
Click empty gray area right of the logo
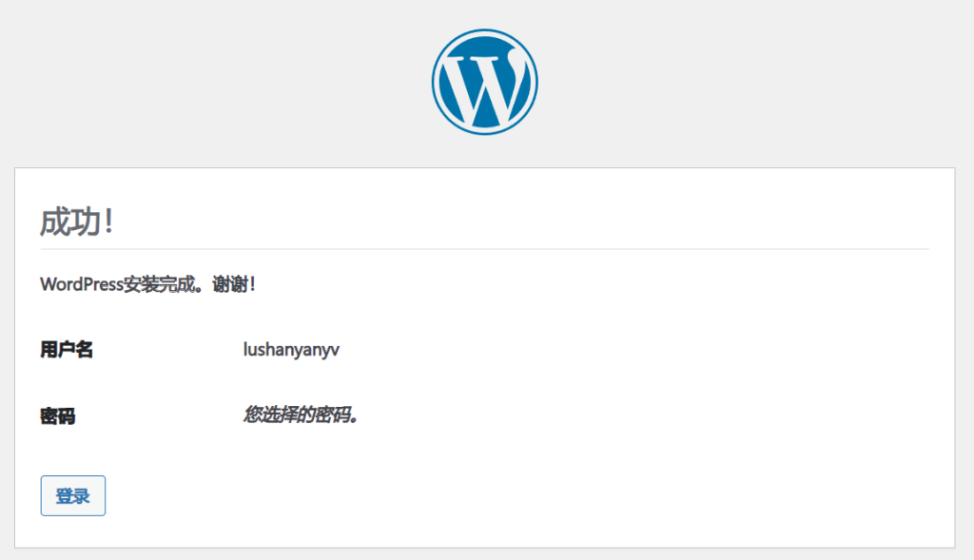(x=761, y=82)
